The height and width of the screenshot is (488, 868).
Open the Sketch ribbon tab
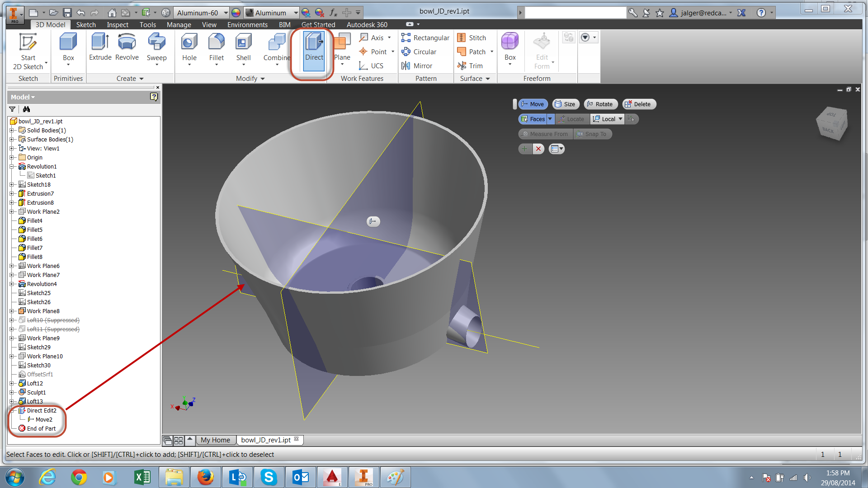86,25
